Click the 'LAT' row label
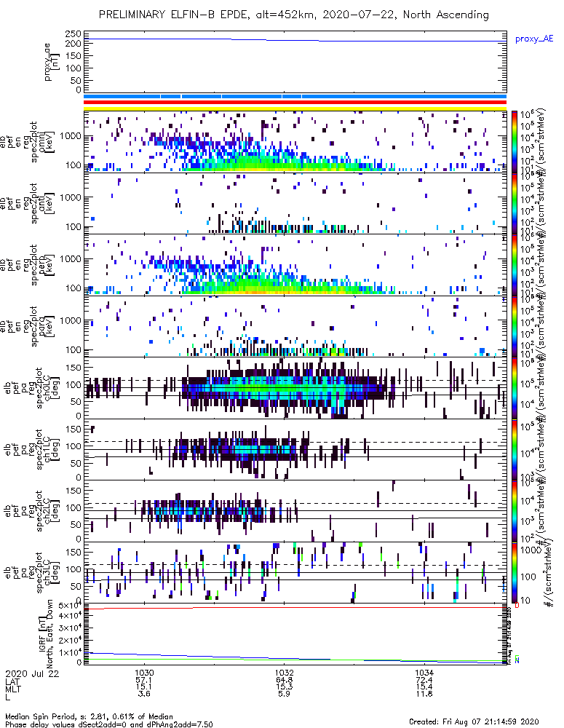564x728 pixels. (12, 681)
